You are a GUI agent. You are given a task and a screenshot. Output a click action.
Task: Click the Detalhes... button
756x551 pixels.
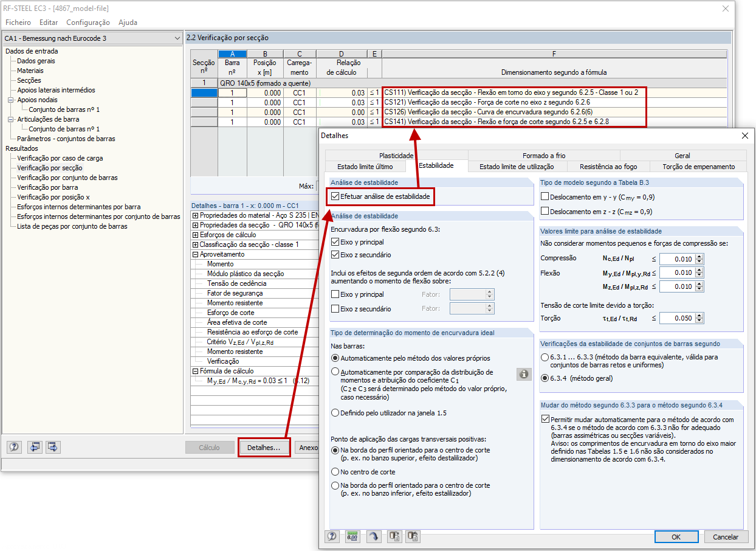point(264,448)
